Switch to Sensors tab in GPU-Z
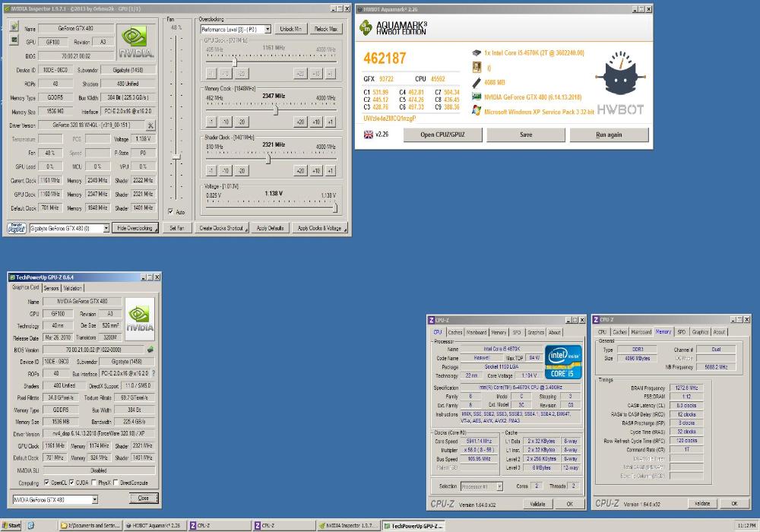 tap(52, 288)
